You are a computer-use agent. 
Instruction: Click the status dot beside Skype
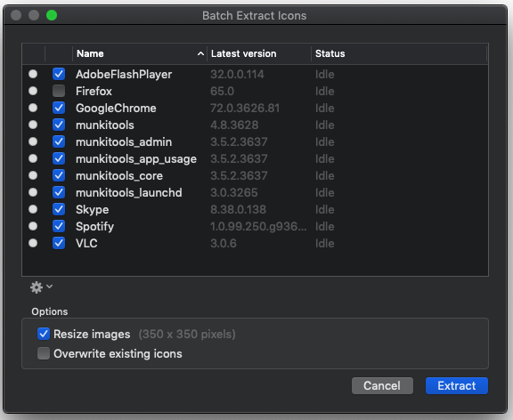tap(33, 209)
